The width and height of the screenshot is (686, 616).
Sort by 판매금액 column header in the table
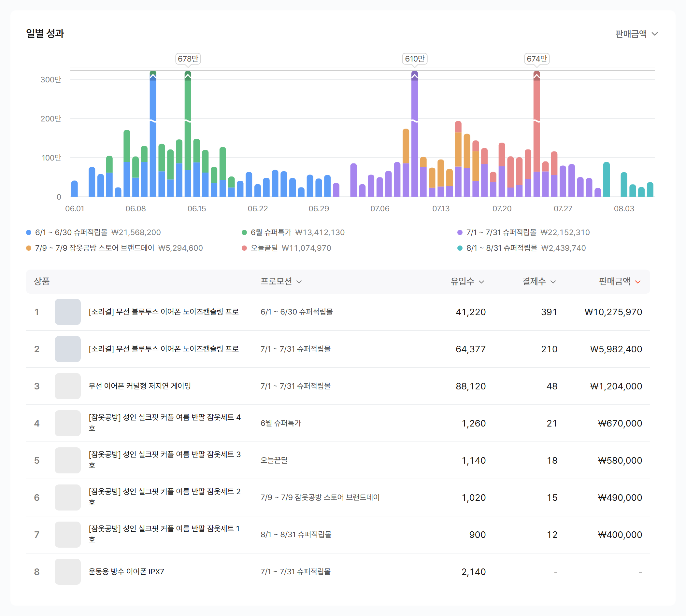click(x=619, y=281)
